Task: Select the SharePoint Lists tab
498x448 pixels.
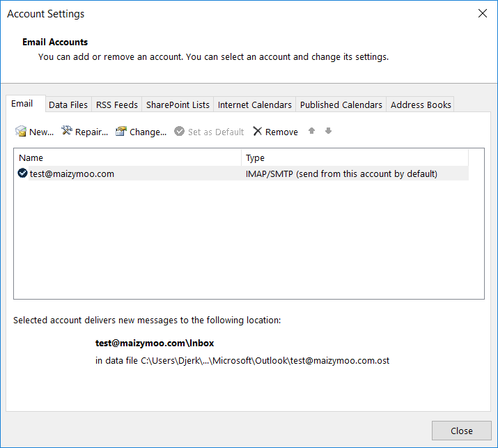Action: pos(178,105)
